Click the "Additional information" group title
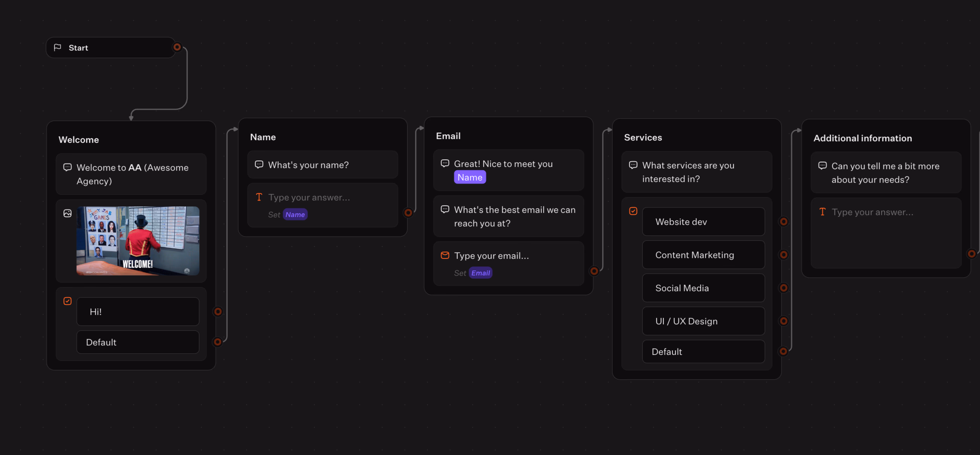Viewport: 980px width, 455px height. [862, 138]
